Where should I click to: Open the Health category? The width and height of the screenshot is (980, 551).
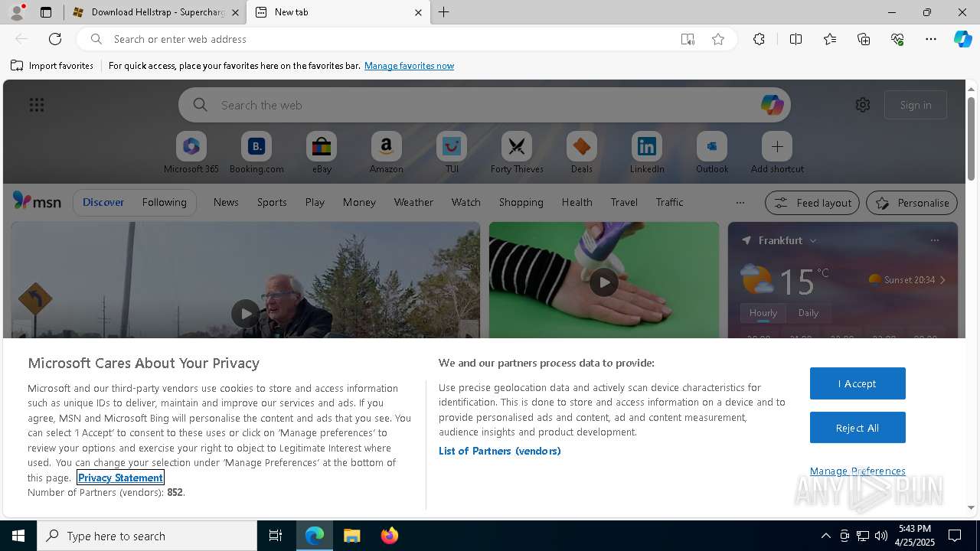coord(577,202)
